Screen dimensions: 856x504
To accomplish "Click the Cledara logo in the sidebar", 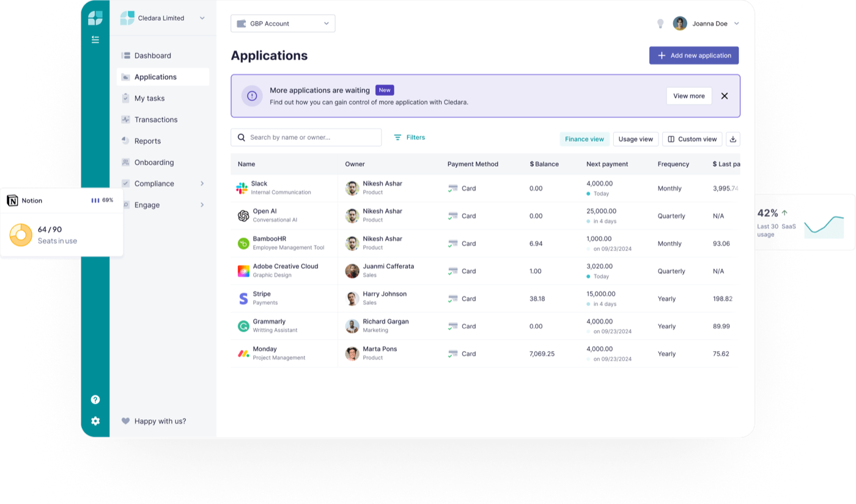I will click(95, 18).
